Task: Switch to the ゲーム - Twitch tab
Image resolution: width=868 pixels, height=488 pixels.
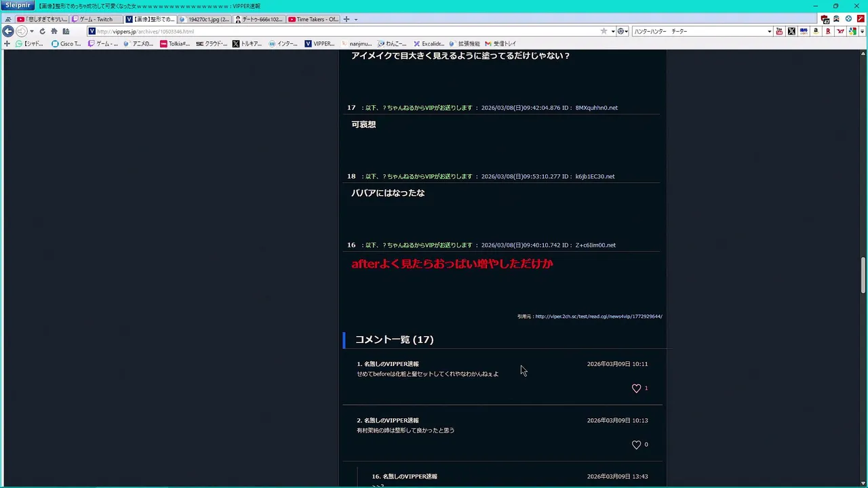Action: pos(96,19)
